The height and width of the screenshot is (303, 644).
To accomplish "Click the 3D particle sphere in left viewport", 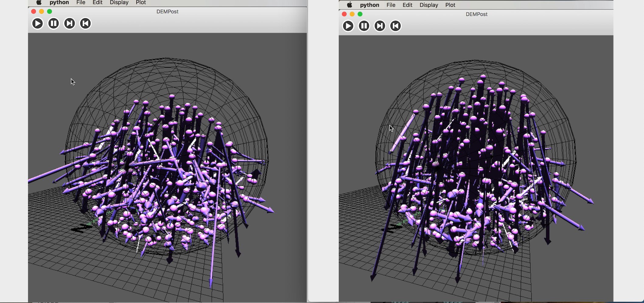I will 167,157.
